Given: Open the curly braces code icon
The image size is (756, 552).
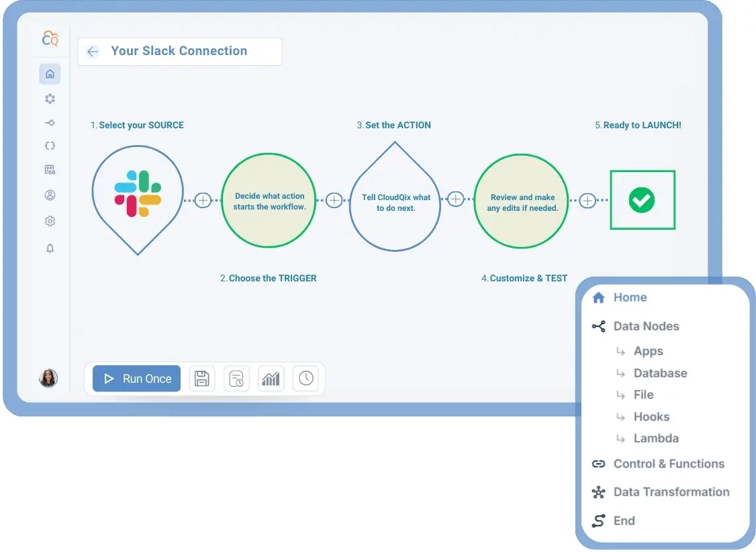Looking at the screenshot, I should coord(50,146).
